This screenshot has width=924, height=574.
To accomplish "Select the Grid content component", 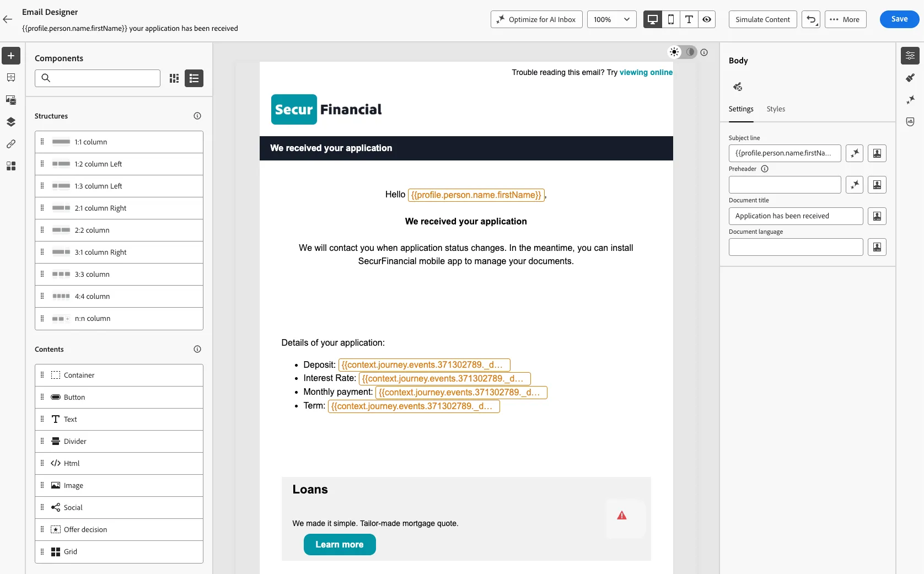I will tap(119, 552).
